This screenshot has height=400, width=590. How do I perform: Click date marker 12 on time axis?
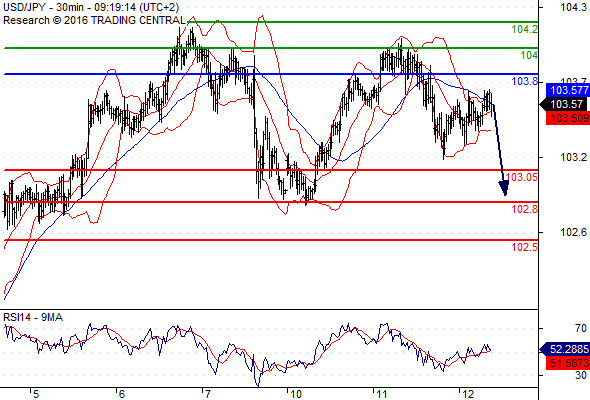pyautogui.click(x=468, y=394)
